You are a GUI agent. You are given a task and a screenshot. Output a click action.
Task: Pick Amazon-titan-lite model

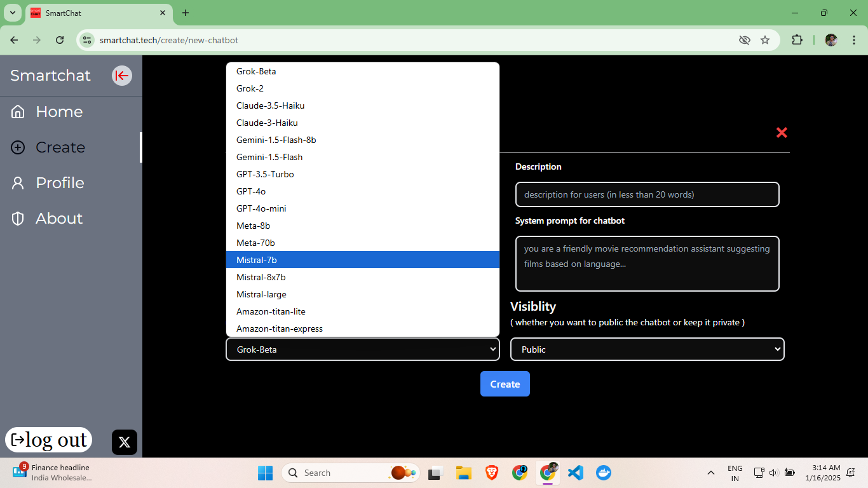tap(363, 311)
